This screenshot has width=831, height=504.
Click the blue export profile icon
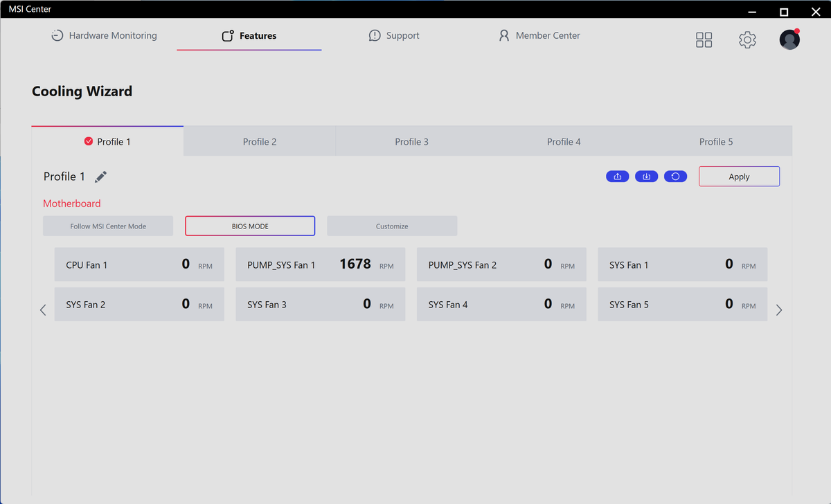[x=617, y=177]
